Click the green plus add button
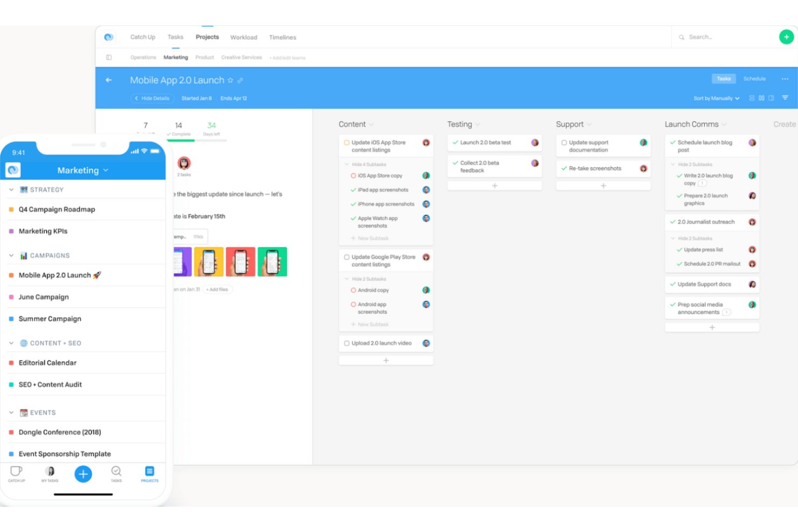798x532 pixels. 786,37
